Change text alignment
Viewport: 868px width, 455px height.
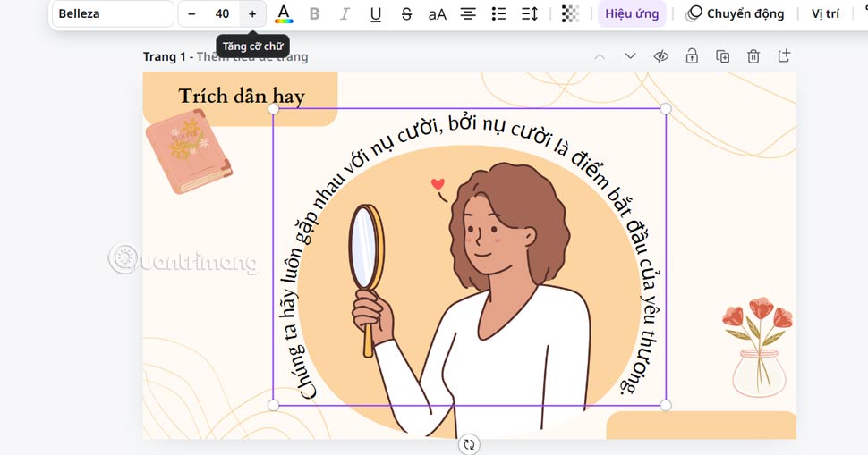tap(468, 13)
